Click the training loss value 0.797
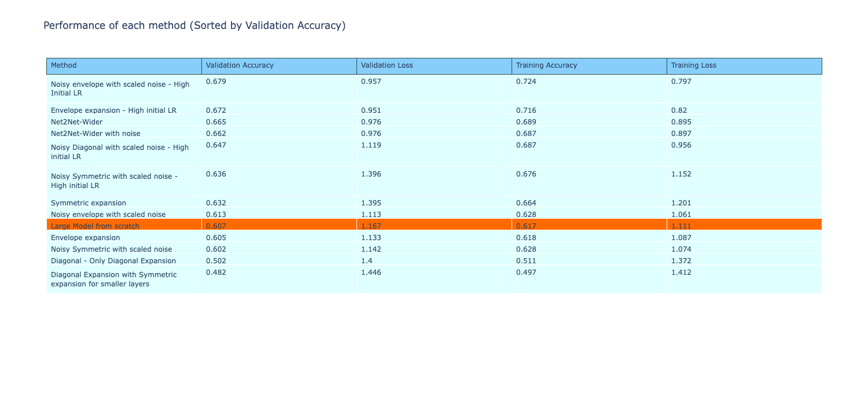The image size is (868, 405). (681, 81)
